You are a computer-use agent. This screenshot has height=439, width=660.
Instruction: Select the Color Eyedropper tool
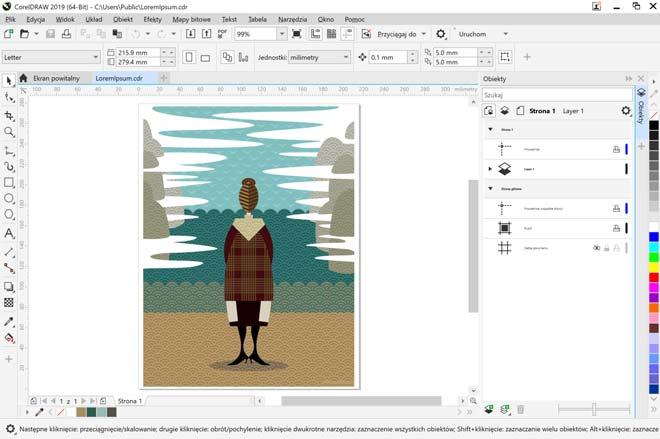tap(9, 322)
